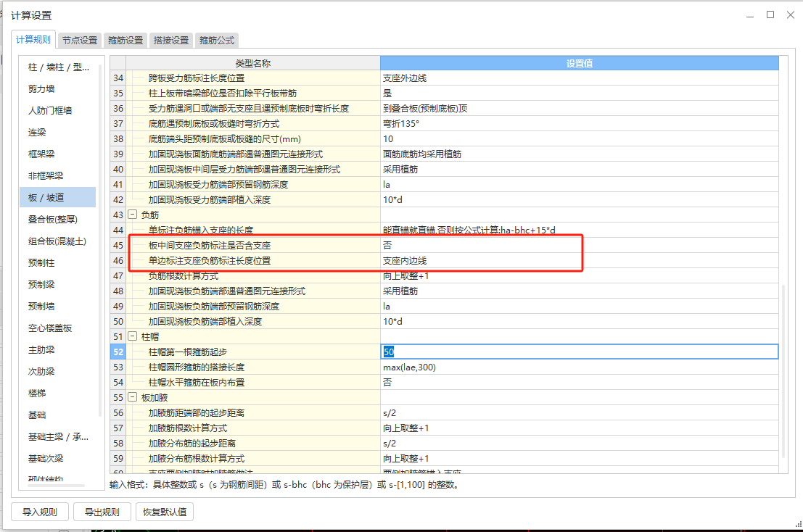Open the 箍筋公式 tab
This screenshot has width=803, height=532.
(x=217, y=41)
